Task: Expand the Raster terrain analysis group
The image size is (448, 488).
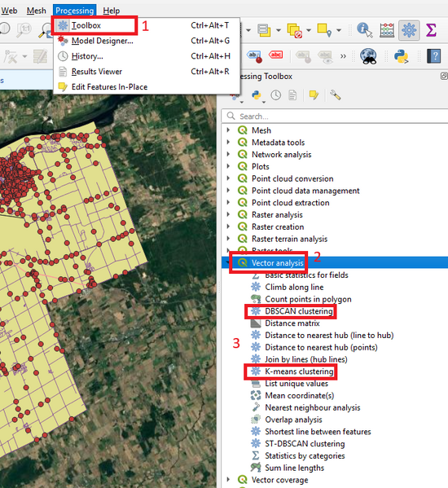Action: 228,239
